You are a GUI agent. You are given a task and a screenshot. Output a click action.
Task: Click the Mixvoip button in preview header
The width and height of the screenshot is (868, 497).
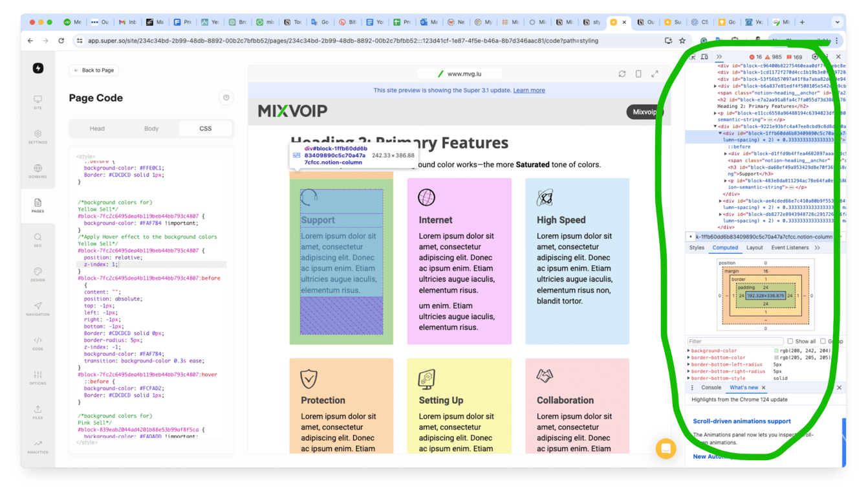coord(644,112)
